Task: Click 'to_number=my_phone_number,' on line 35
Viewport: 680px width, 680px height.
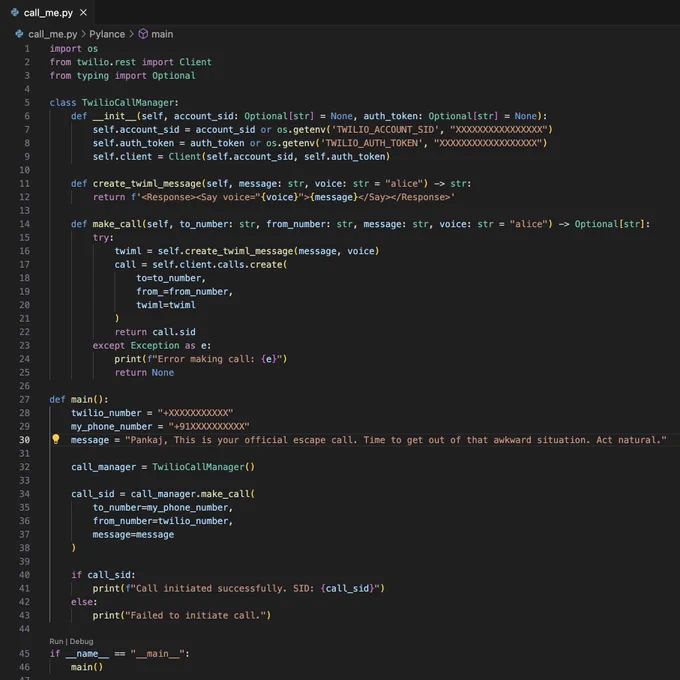Action: pos(163,507)
